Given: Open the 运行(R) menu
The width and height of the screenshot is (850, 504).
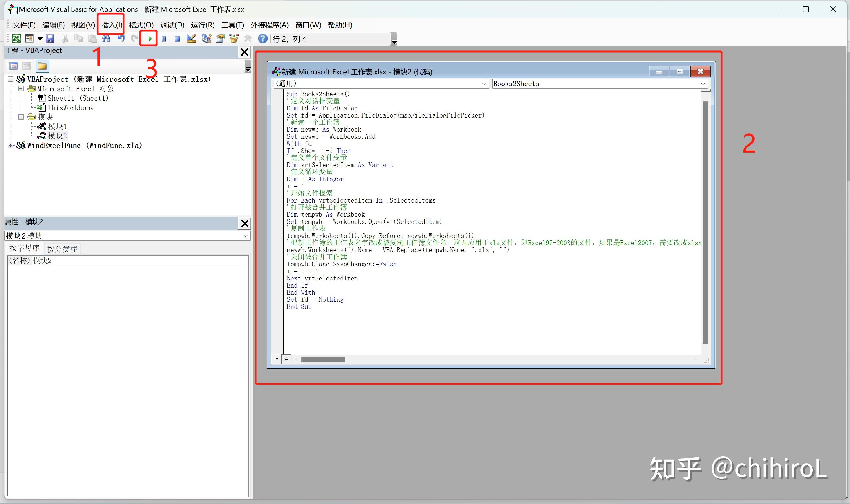Looking at the screenshot, I should point(203,25).
